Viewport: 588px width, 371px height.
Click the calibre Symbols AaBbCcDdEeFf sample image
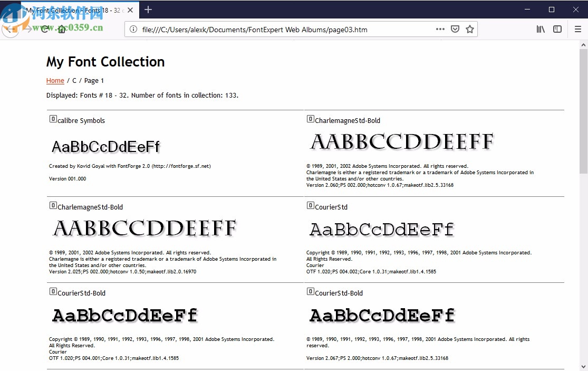[x=106, y=147]
